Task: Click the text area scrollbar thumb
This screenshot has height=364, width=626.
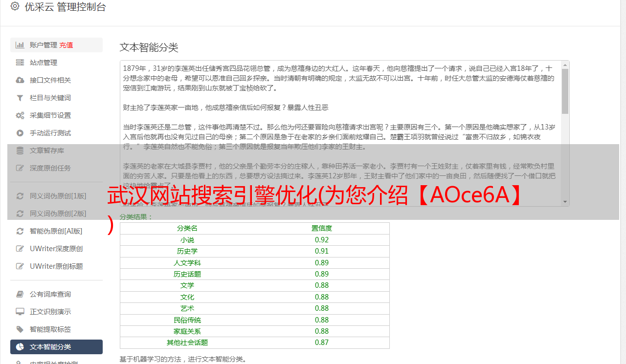Action: (565, 91)
